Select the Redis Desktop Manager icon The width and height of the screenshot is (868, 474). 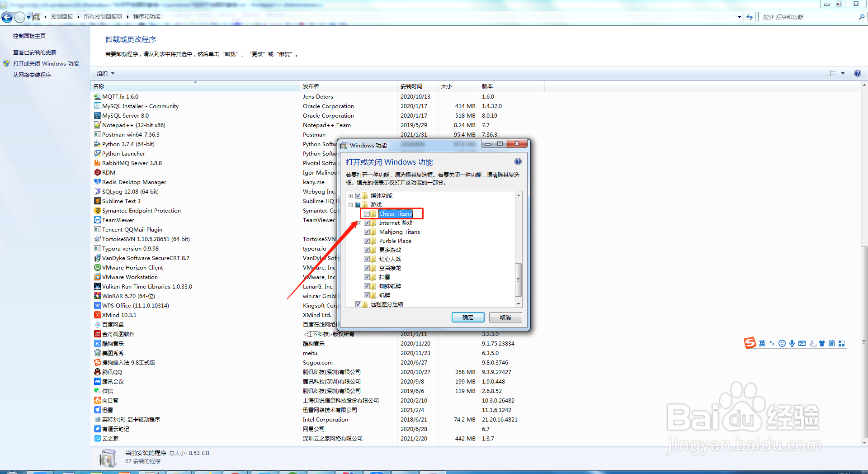point(97,182)
